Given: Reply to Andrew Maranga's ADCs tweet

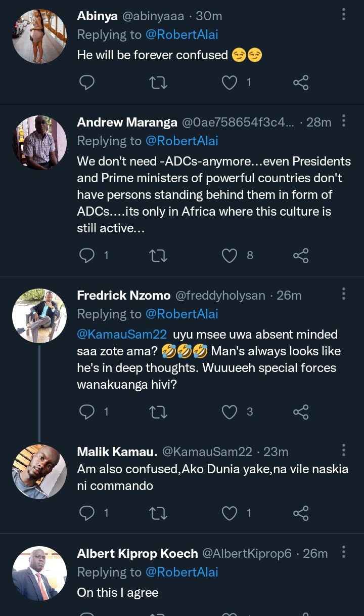Looking at the screenshot, I should click(87, 256).
